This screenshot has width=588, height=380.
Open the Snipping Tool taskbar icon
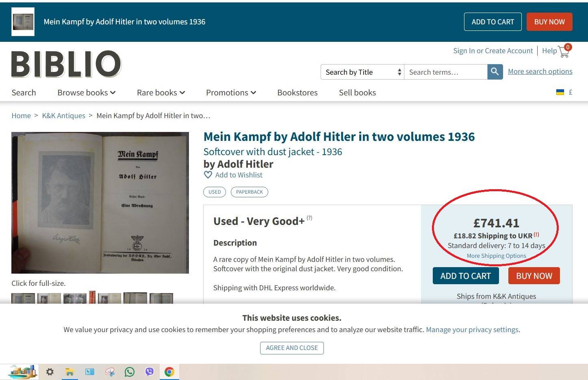click(110, 372)
